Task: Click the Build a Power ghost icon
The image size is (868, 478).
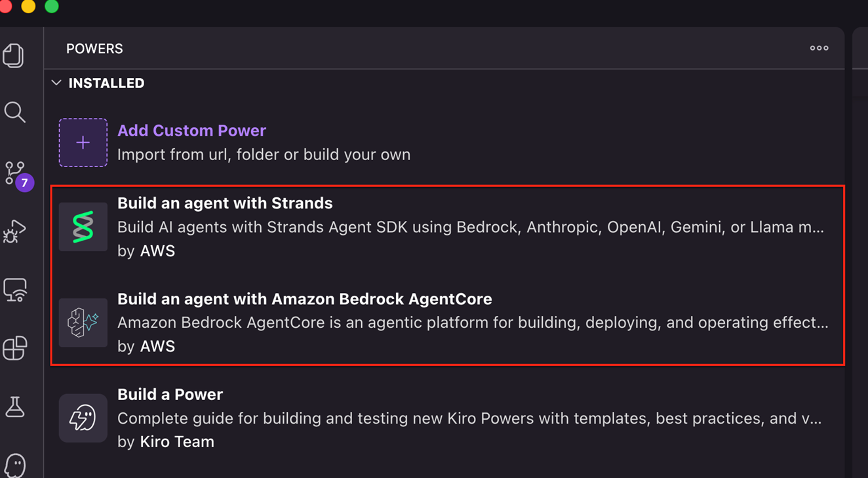Action: [x=83, y=418]
